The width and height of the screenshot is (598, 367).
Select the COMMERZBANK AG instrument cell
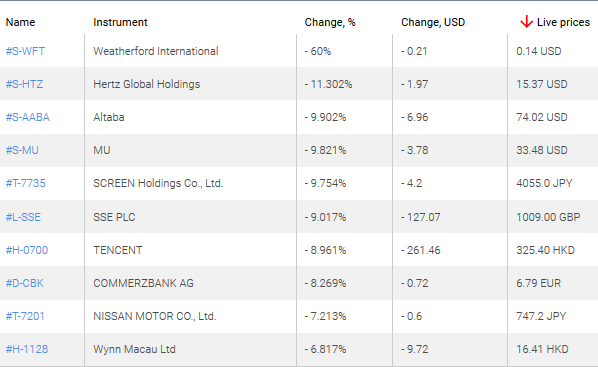click(x=190, y=283)
